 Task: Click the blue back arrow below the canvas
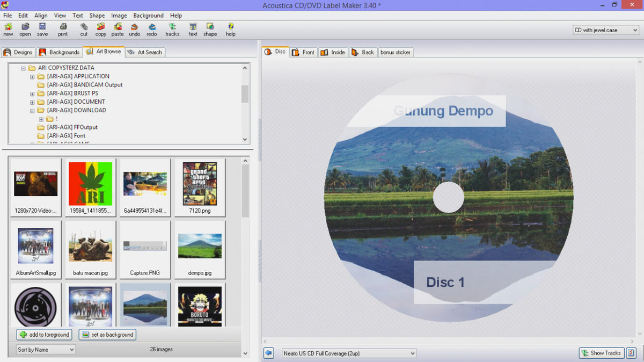coord(269,353)
